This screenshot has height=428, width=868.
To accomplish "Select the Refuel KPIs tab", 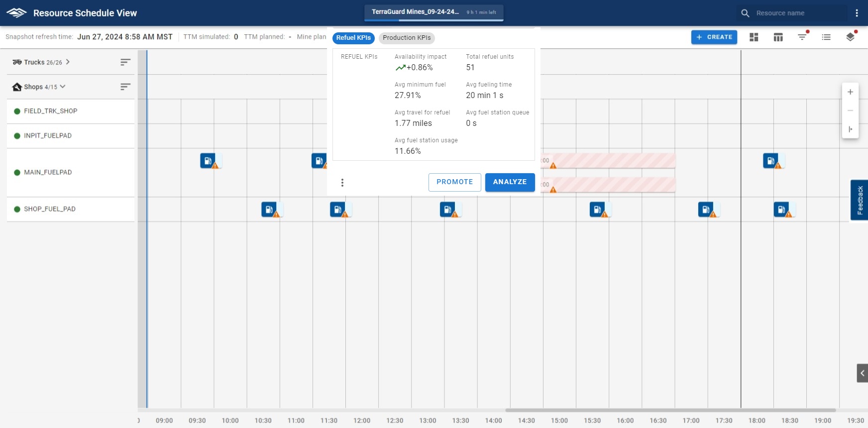I will (353, 38).
